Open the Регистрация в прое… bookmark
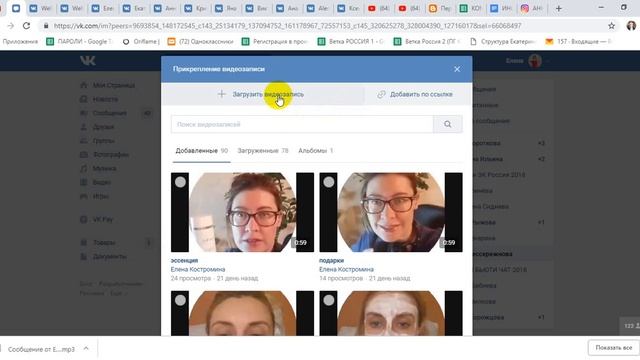The height and width of the screenshot is (360, 640). (275, 41)
